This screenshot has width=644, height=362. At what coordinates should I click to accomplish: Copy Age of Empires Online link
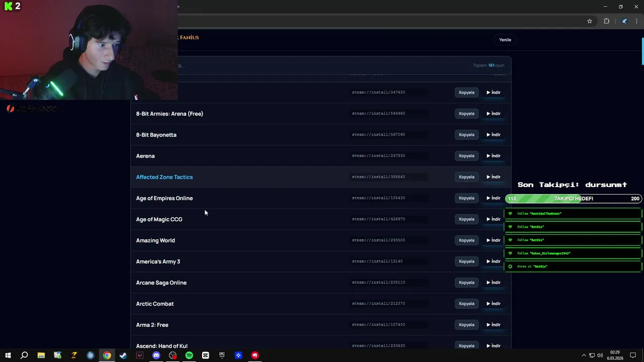[466, 198]
